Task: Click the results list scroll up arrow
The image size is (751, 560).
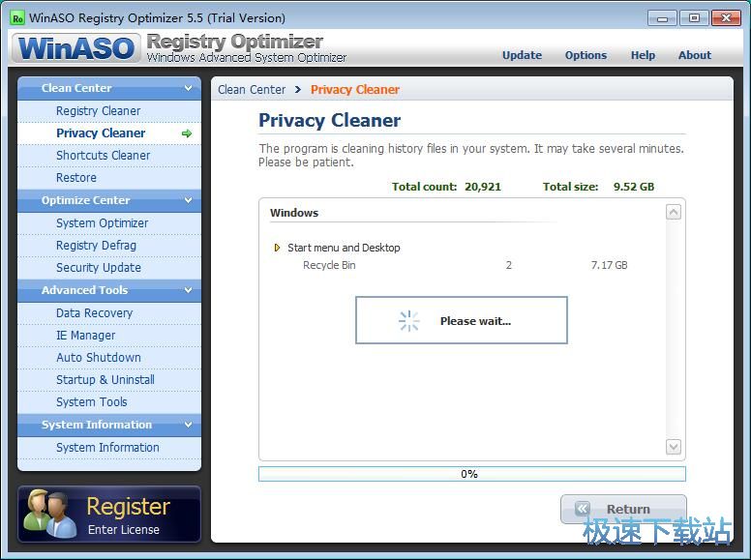Action: click(x=674, y=212)
